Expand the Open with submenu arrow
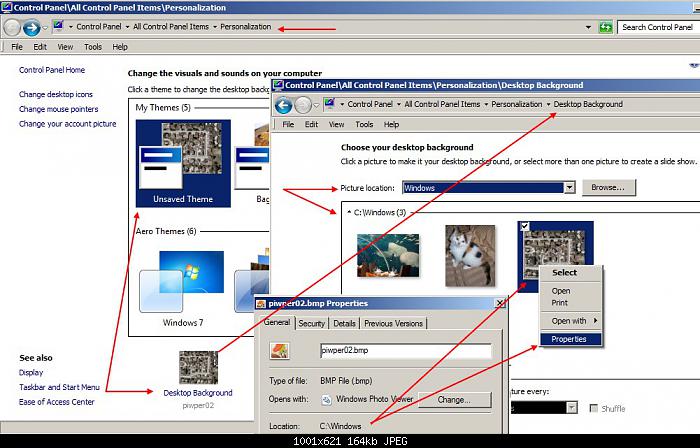The width and height of the screenshot is (700, 448). pos(596,320)
